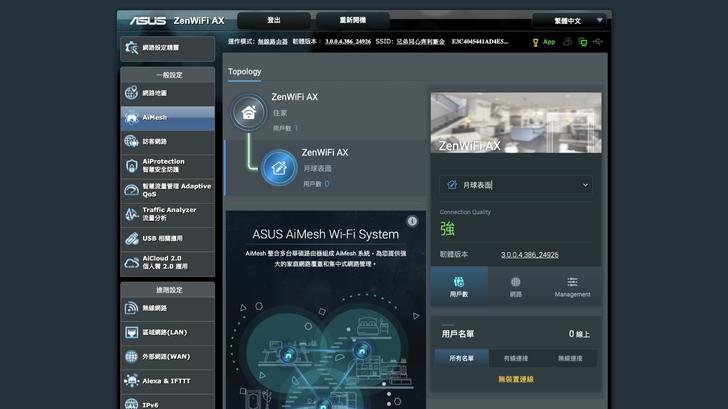Select the 月球表面 node house icon
This screenshot has width=728, height=409.
click(x=279, y=168)
